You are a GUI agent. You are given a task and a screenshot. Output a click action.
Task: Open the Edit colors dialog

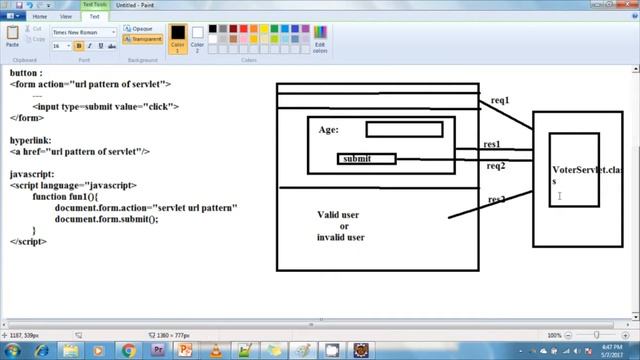[320, 39]
